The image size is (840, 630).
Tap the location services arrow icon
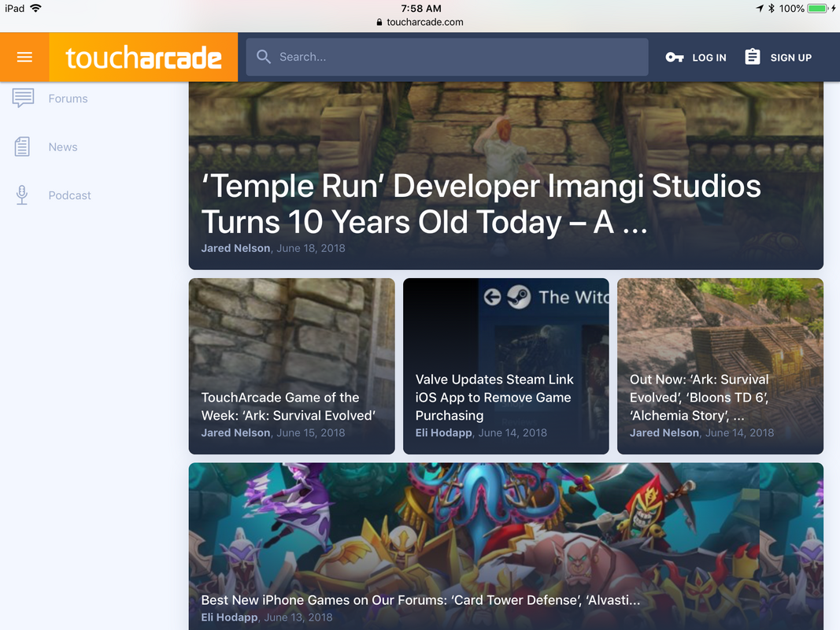point(760,8)
